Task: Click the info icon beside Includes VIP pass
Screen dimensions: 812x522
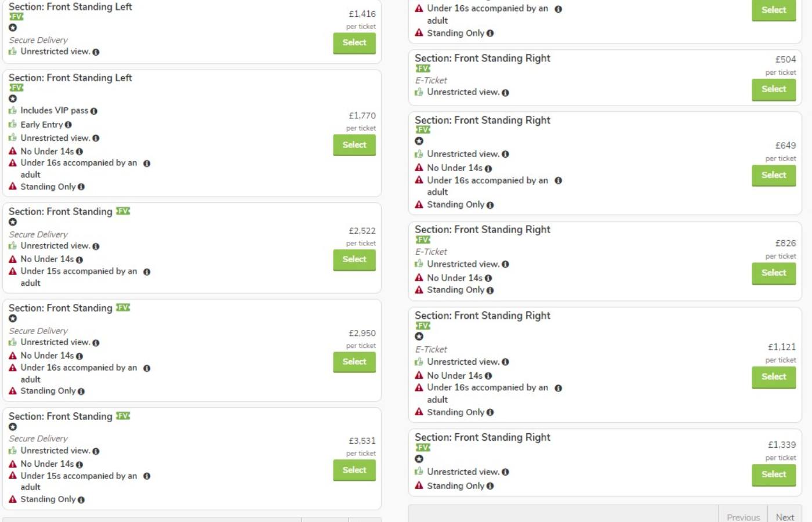Action: [94, 111]
